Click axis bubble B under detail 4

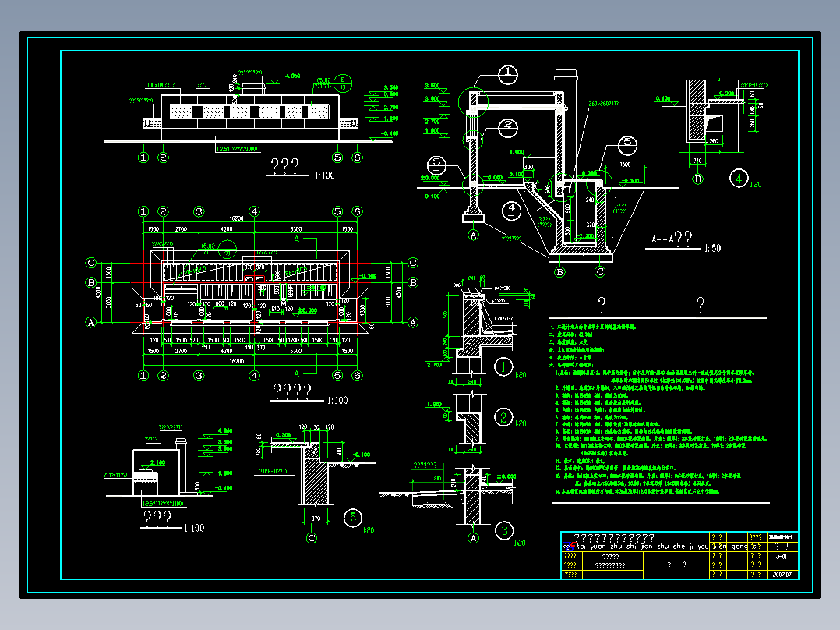coord(697,179)
